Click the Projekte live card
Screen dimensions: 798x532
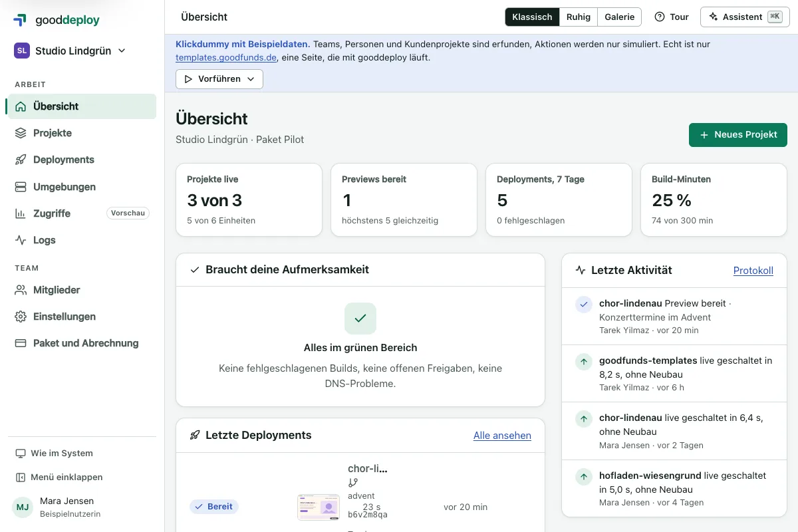249,200
